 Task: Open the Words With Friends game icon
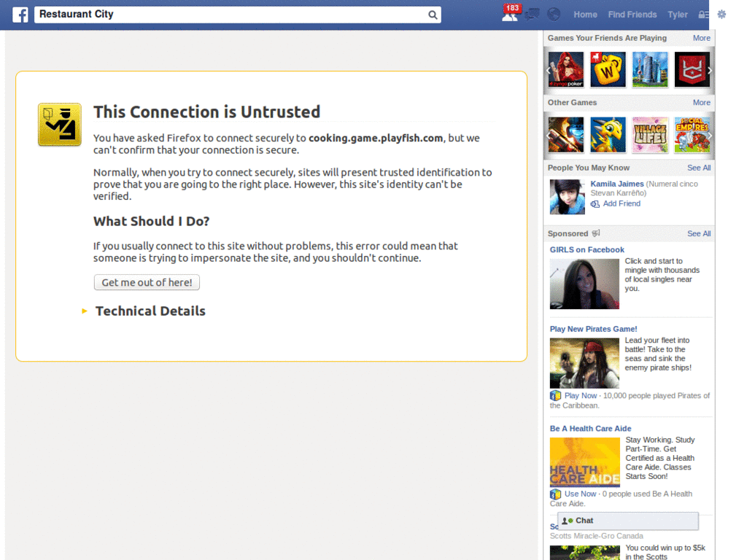[x=608, y=69]
